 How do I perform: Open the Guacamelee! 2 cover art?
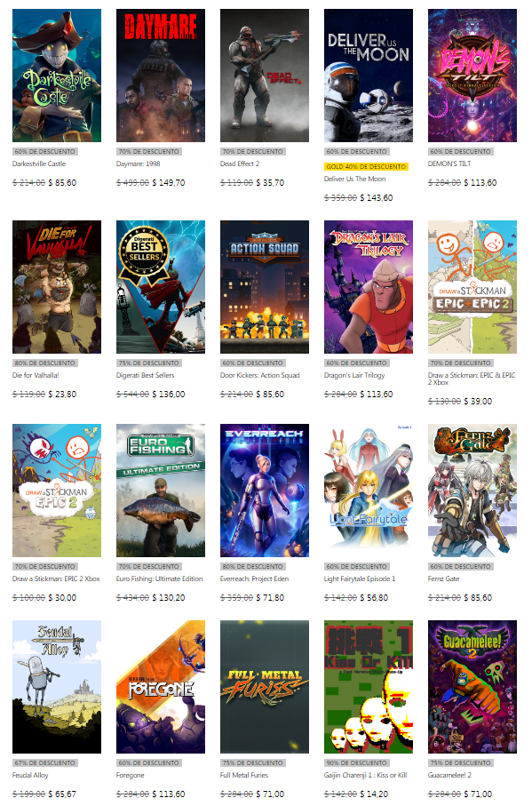click(472, 687)
